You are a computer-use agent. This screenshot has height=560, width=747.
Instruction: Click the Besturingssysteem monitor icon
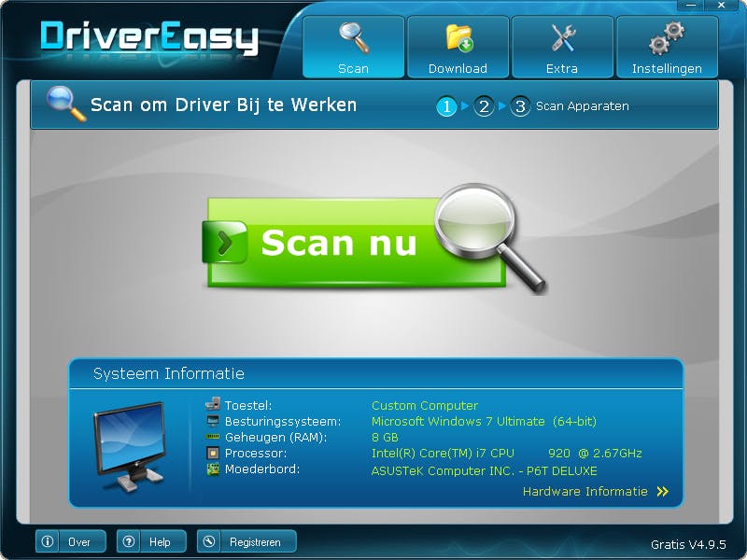click(213, 421)
